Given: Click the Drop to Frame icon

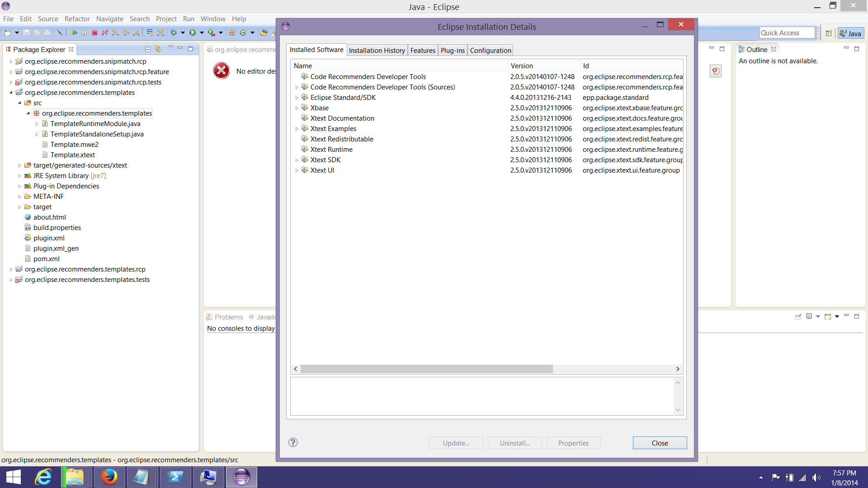Looking at the screenshot, I should [150, 33].
